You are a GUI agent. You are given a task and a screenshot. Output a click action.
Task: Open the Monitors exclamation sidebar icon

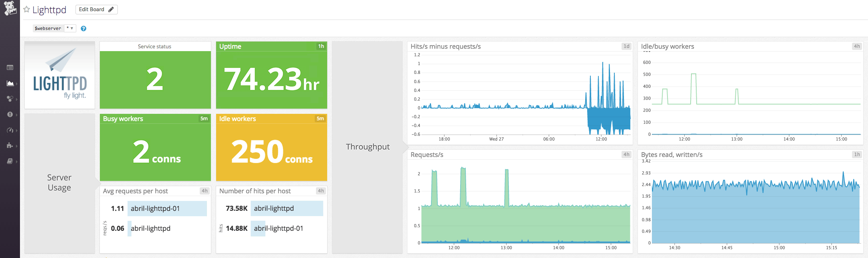(x=10, y=114)
